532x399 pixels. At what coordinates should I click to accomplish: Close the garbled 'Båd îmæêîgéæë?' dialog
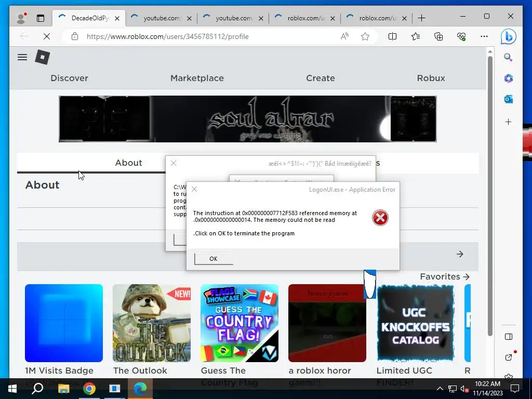174,163
